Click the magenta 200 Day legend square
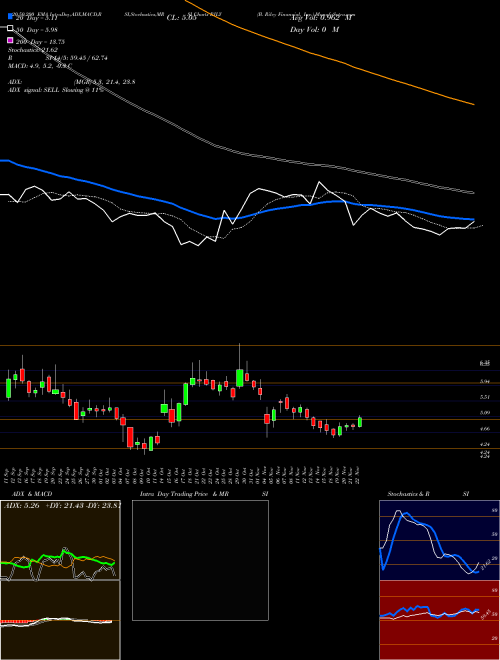This screenshot has width=500, height=660. click(x=10, y=40)
